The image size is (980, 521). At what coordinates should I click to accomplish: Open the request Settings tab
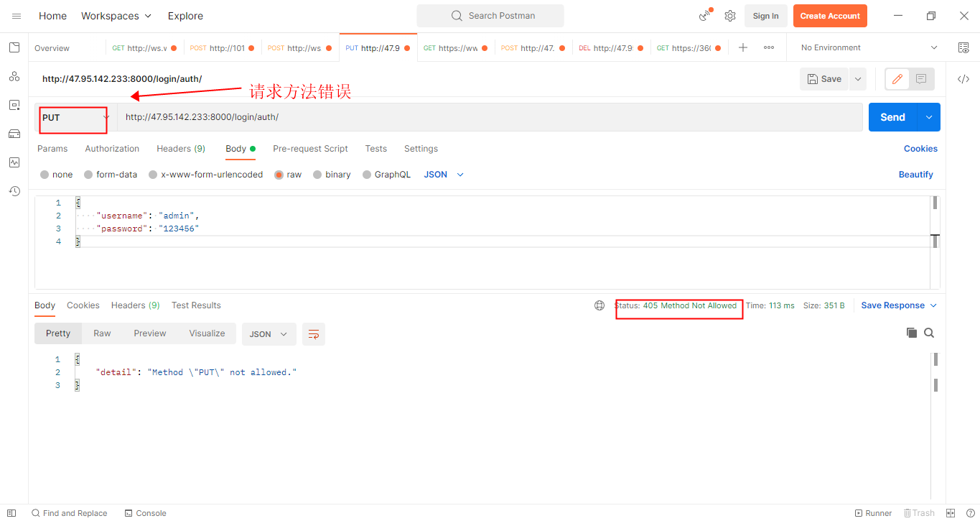pos(421,149)
